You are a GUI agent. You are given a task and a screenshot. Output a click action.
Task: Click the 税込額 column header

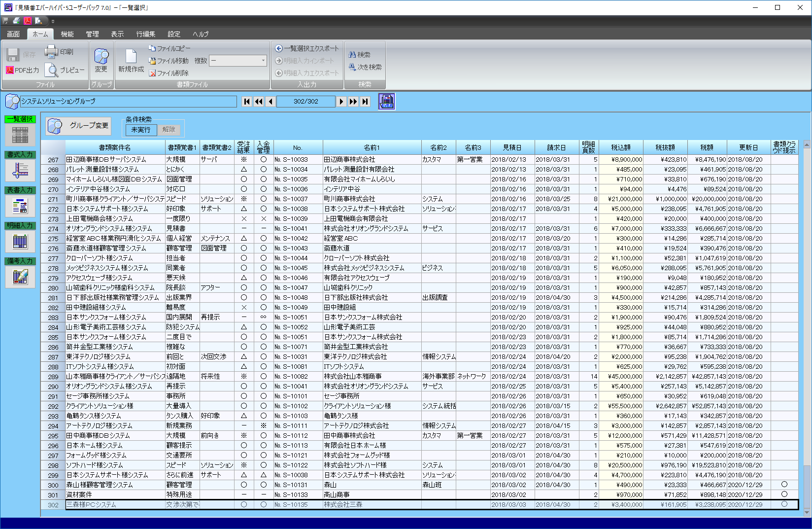click(x=621, y=147)
